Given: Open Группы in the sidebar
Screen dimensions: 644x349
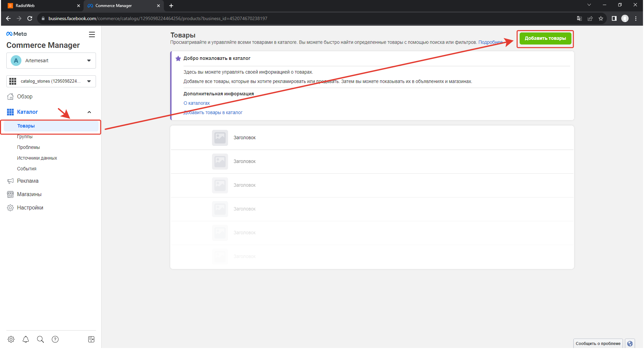Looking at the screenshot, I should pos(25,137).
